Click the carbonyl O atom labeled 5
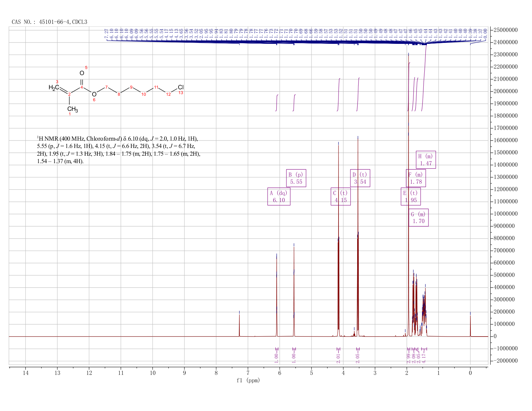This screenshot has height=411, width=532. [82, 73]
